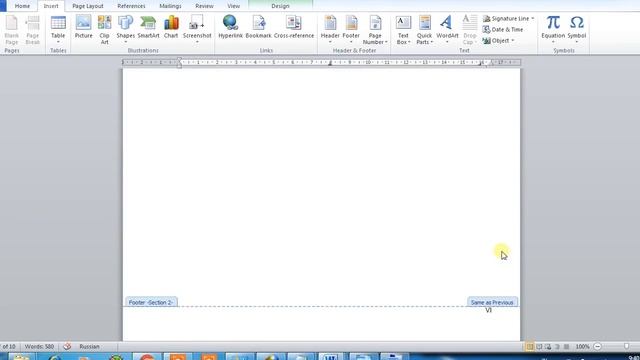This screenshot has width=640, height=360.
Task: Select the Insert ribbon tab
Action: 51,6
